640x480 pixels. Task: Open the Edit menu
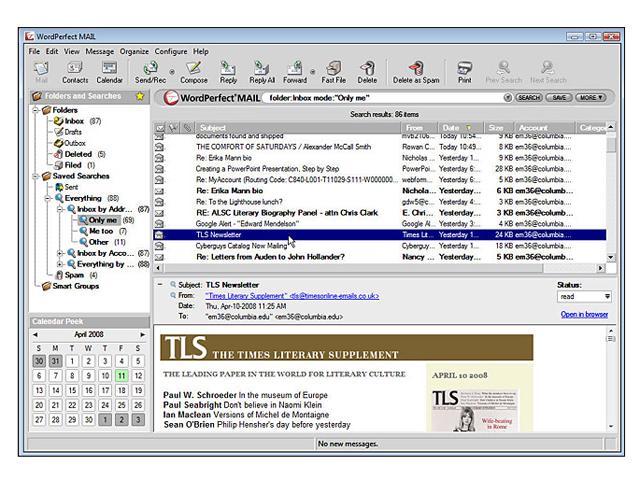(x=52, y=51)
